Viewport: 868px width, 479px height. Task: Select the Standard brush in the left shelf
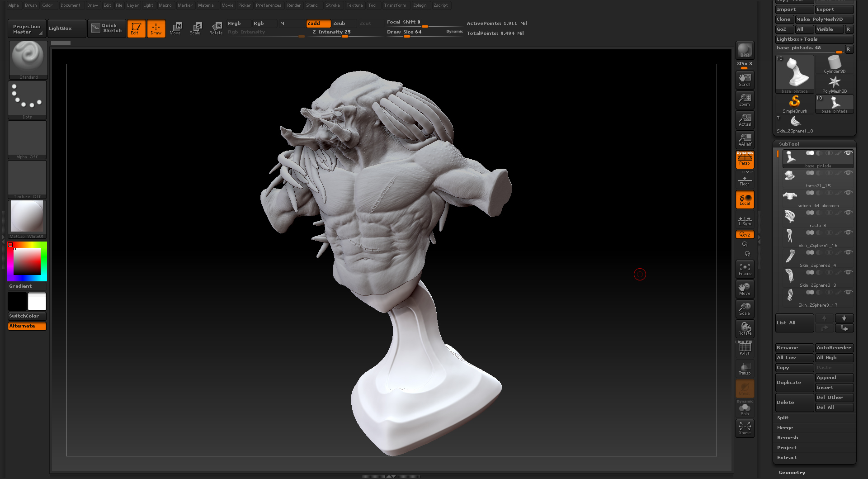28,57
